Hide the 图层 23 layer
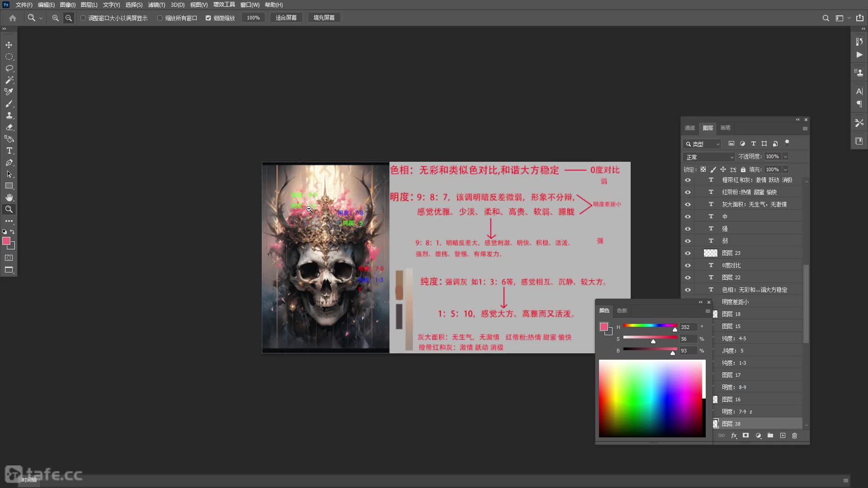Viewport: 868px width, 488px height. [x=688, y=253]
